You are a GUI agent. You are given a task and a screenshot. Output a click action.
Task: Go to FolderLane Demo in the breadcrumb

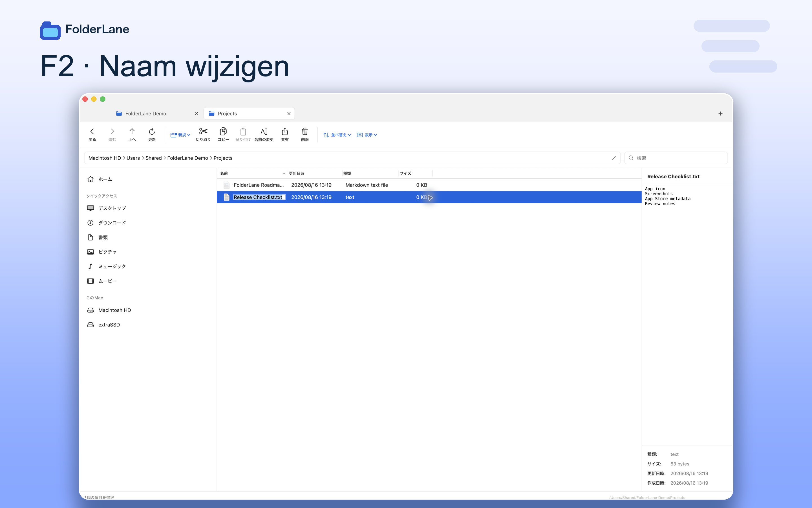[x=187, y=158]
